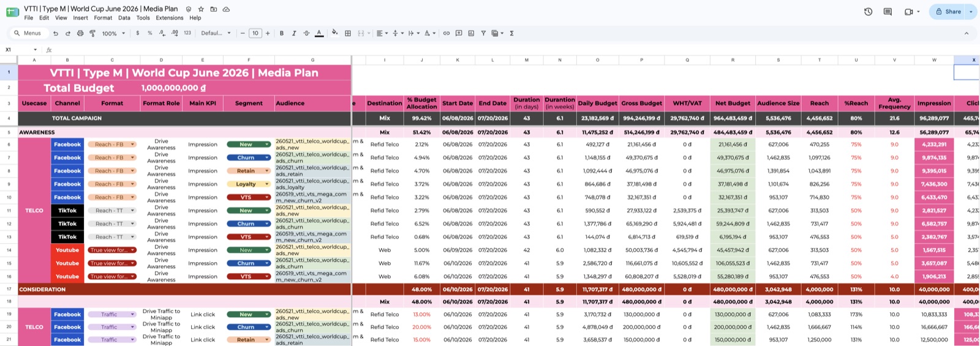Open the functions sigma menu
The width and height of the screenshot is (980, 346).
511,33
